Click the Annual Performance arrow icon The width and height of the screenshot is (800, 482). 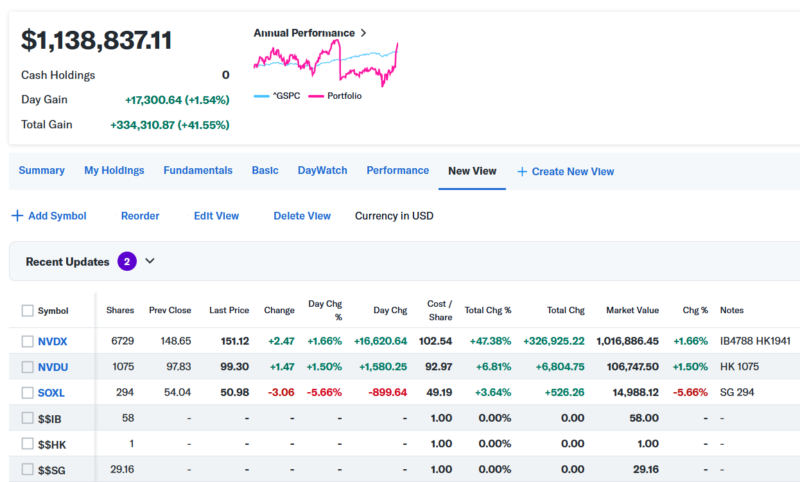363,33
